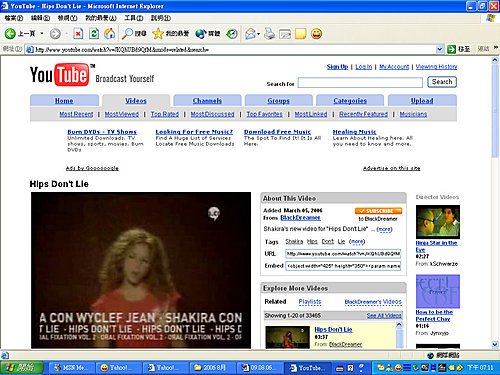Click How to be the Perfect Chav thumbnail
The width and height of the screenshot is (500, 375).
(438, 291)
